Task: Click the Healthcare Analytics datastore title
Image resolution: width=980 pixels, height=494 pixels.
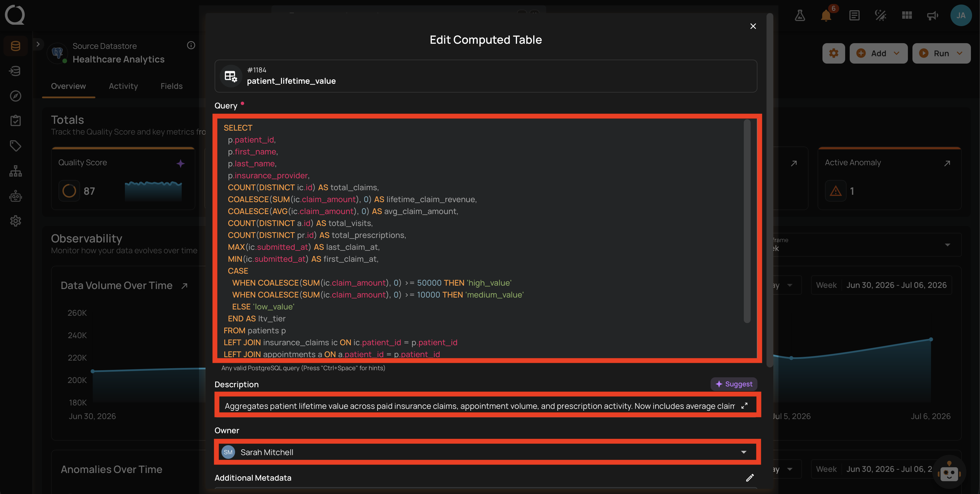Action: pos(118,59)
